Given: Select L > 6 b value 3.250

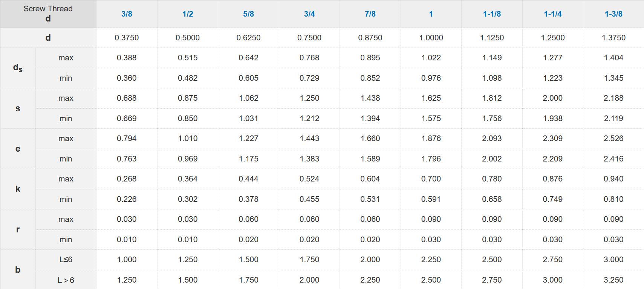Looking at the screenshot, I should coord(613,280).
